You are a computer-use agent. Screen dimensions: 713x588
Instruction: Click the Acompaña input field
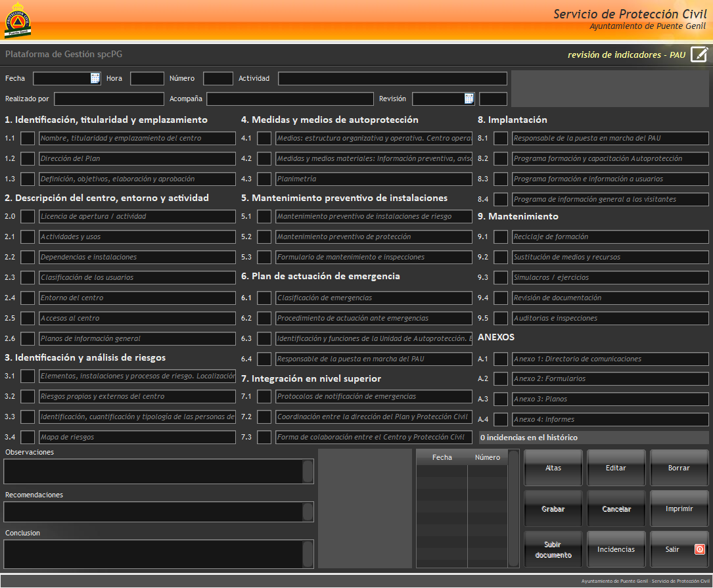[x=290, y=99]
